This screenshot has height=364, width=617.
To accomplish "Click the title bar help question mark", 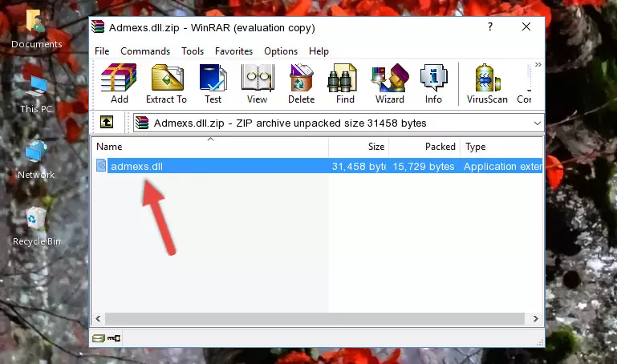I will [x=490, y=26].
